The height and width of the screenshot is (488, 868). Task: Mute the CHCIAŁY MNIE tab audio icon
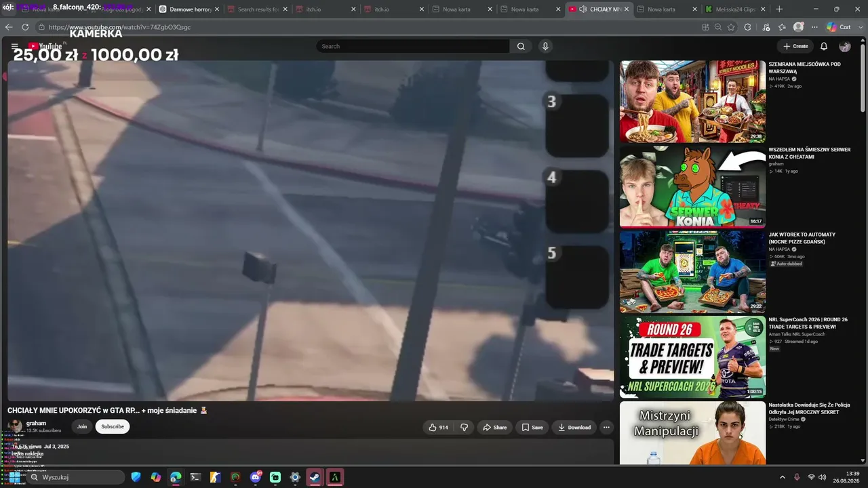click(583, 9)
